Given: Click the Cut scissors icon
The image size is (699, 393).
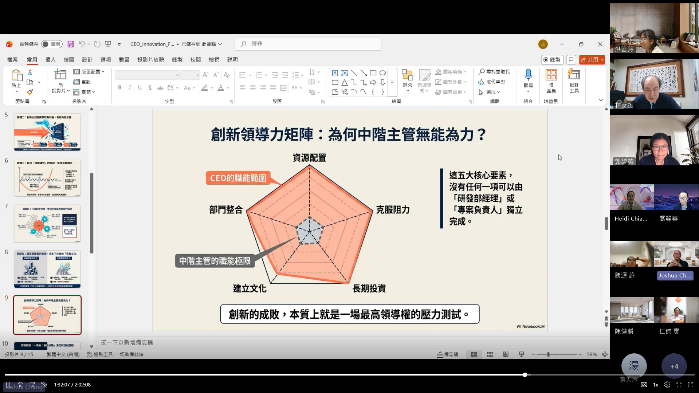Looking at the screenshot, I should coord(30,72).
